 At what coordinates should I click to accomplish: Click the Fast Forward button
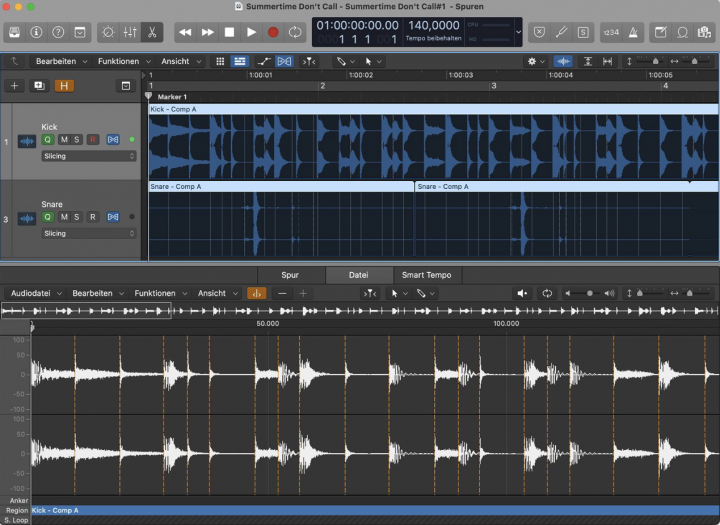208,32
